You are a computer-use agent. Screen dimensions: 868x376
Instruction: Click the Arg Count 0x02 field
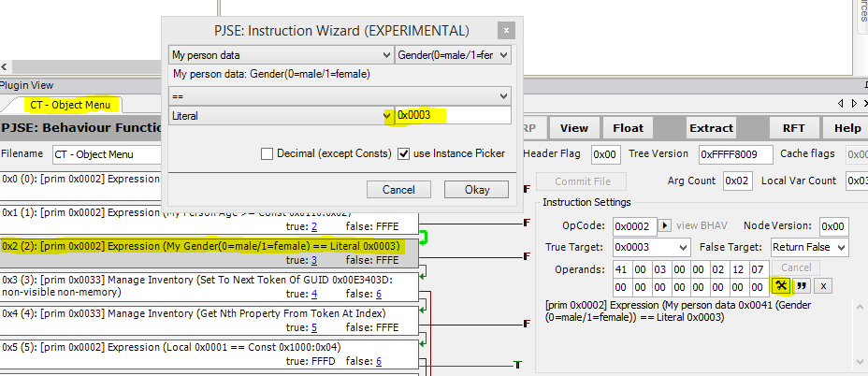click(x=737, y=181)
